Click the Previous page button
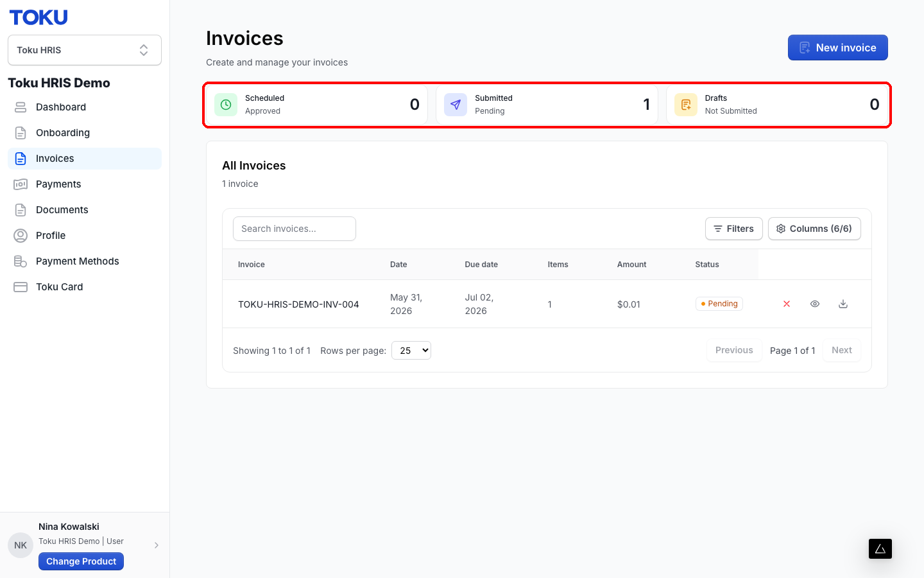The width and height of the screenshot is (924, 578). 734,350
